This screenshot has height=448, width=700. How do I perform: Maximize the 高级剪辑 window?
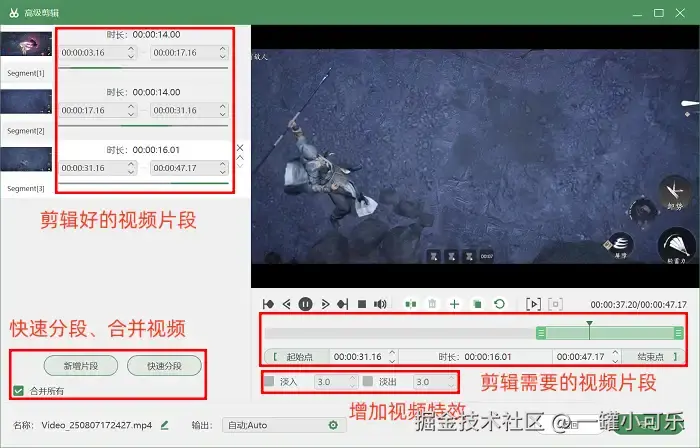pos(659,13)
